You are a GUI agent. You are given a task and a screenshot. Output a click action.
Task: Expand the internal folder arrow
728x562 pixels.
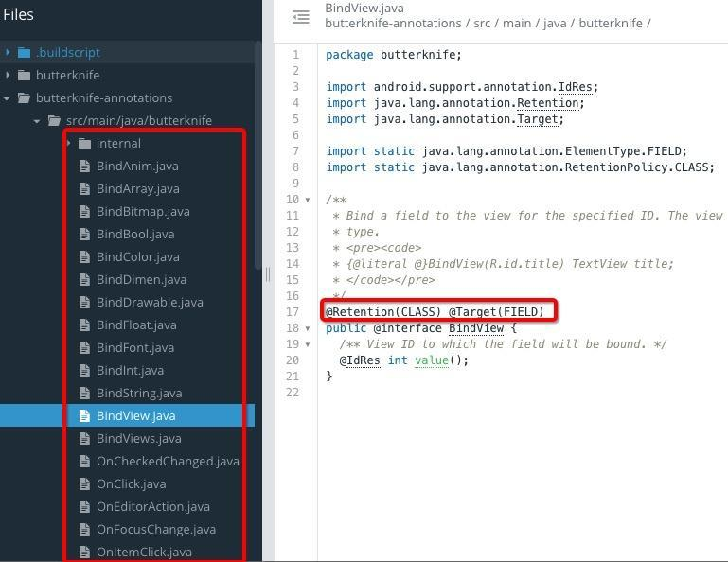pyautogui.click(x=68, y=143)
